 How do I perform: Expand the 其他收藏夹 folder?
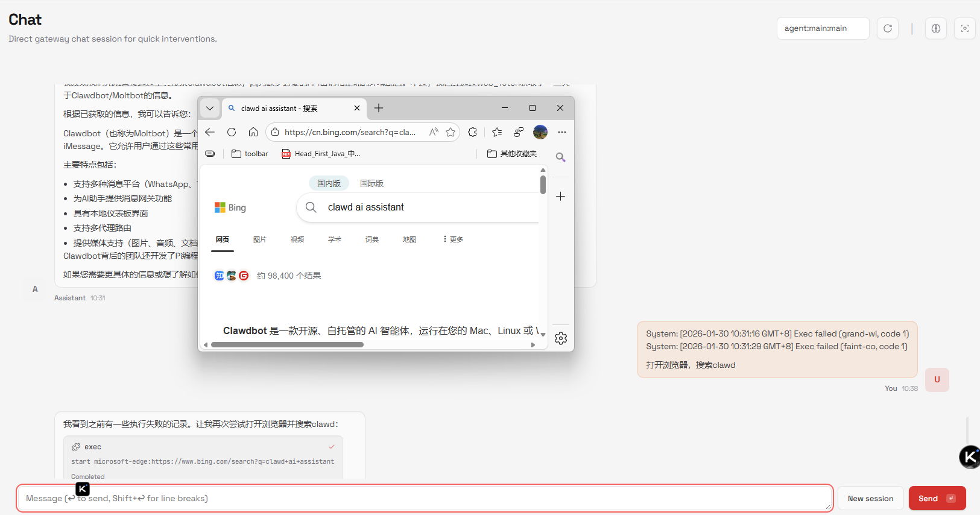(512, 154)
